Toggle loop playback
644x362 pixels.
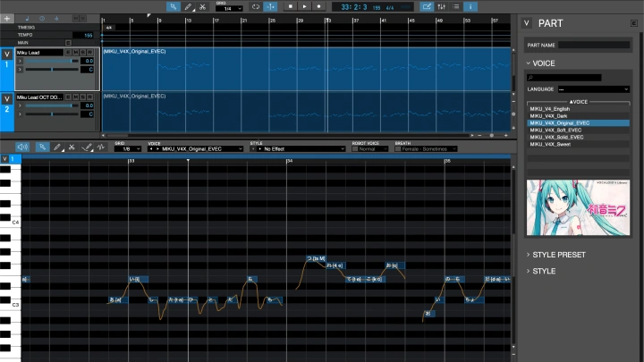pos(256,6)
